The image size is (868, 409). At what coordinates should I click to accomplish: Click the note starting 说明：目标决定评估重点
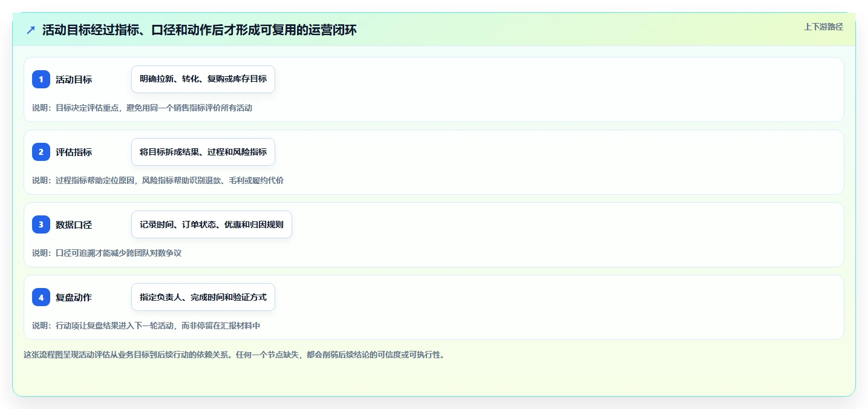(142, 108)
